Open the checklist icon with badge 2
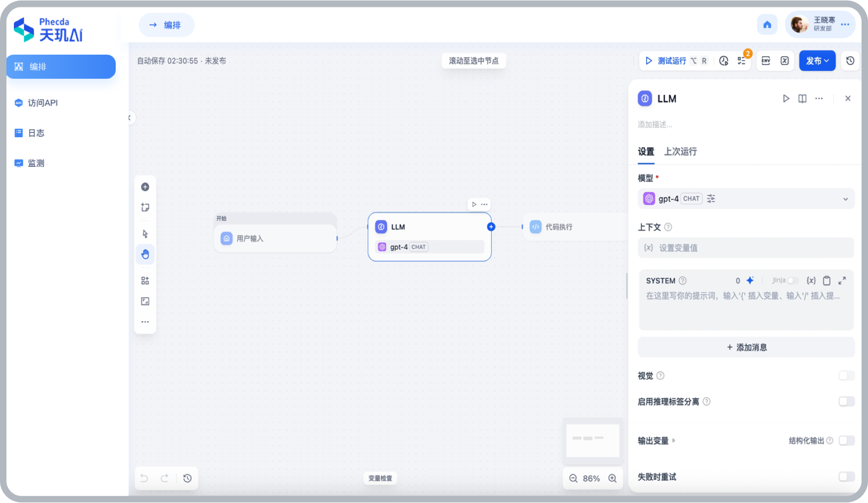Screen dimensions: 868x503 pos(742,61)
